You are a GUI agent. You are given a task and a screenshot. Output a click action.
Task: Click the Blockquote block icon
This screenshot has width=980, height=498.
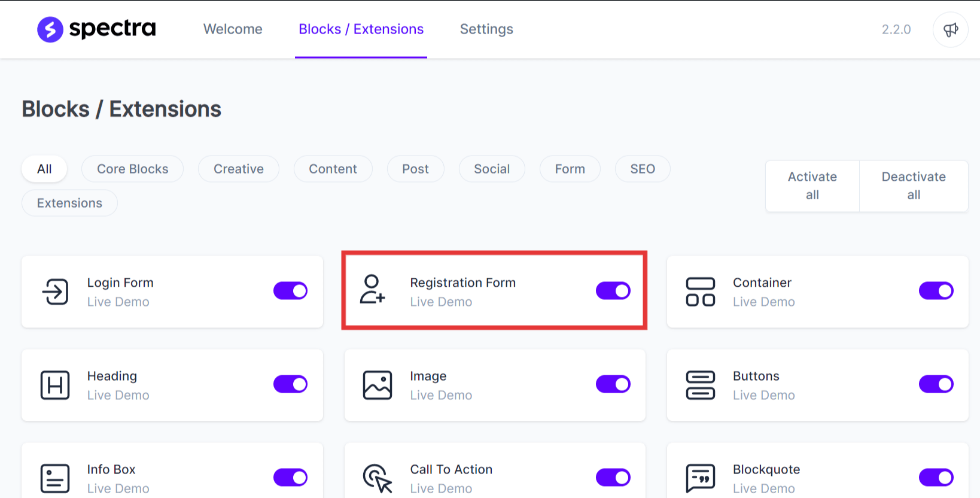pyautogui.click(x=700, y=478)
